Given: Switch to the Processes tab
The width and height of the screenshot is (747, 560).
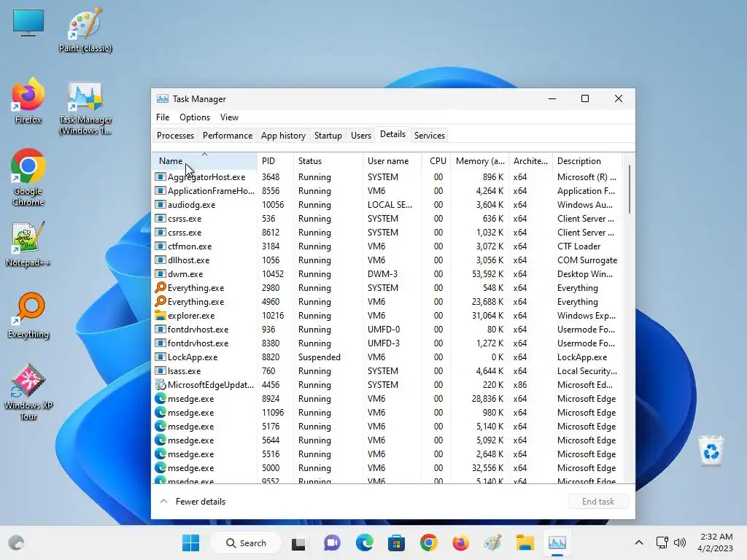Looking at the screenshot, I should pos(175,136).
